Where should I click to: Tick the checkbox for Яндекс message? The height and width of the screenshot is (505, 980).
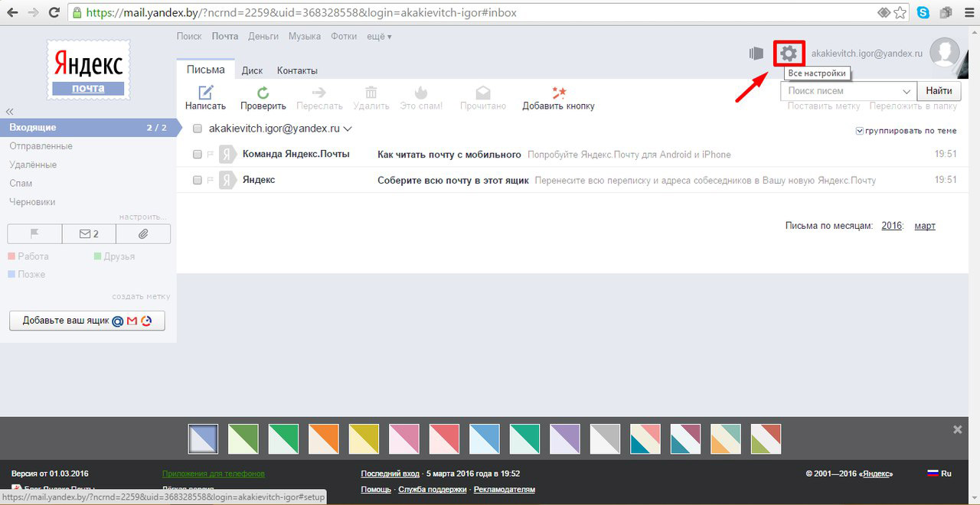198,181
